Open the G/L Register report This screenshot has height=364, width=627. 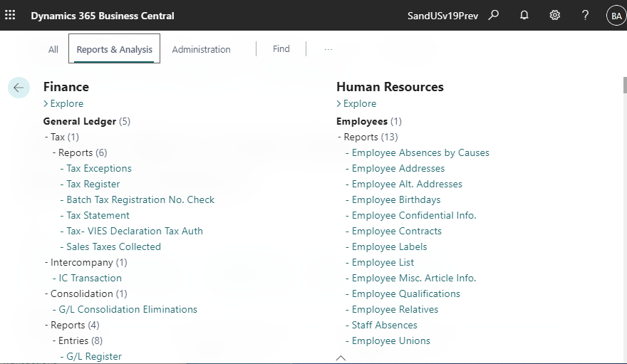[94, 356]
